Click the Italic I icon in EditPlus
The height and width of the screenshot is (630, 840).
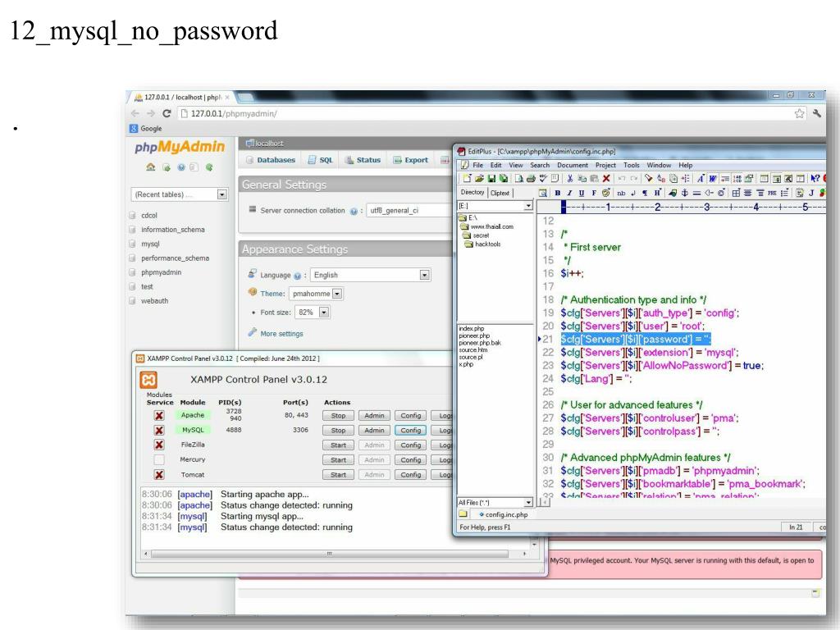click(x=569, y=193)
